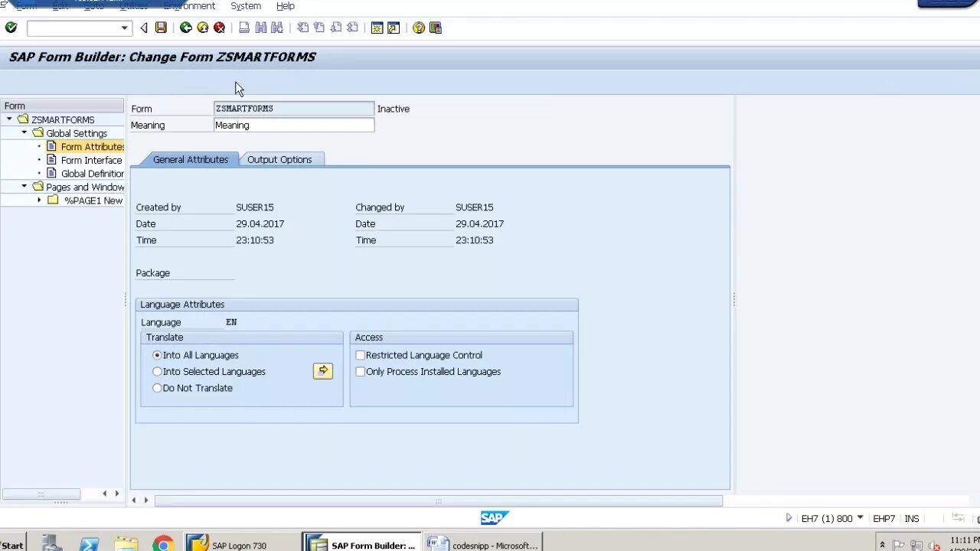This screenshot has height=551, width=980.
Task: Open the System menu
Action: point(246,5)
